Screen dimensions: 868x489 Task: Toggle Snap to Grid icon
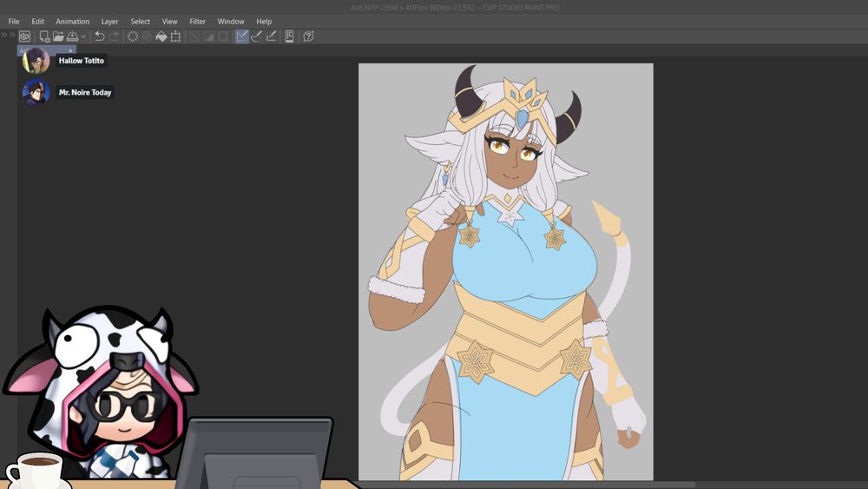click(271, 36)
